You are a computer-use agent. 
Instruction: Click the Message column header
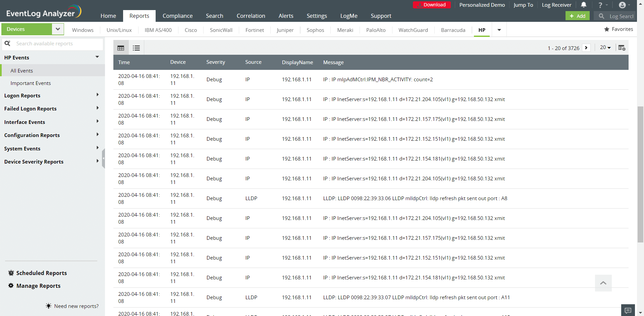coord(333,62)
